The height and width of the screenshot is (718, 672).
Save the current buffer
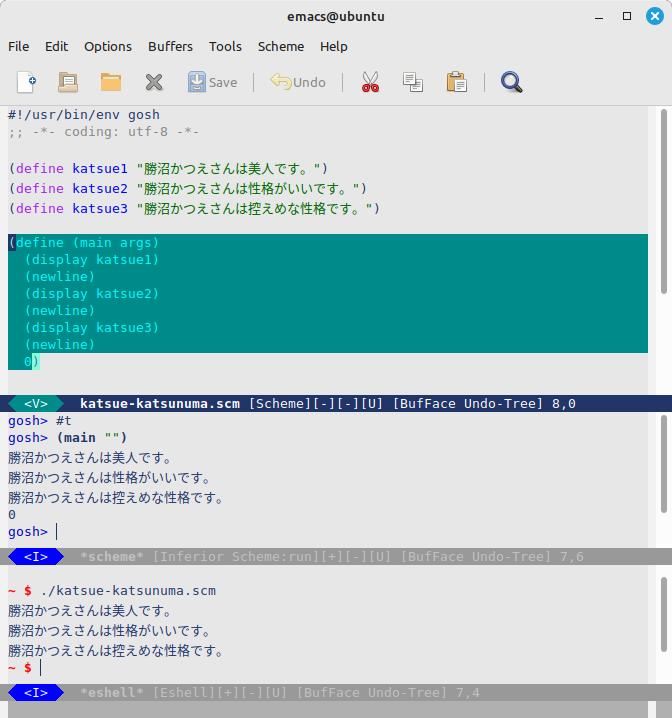pos(212,82)
